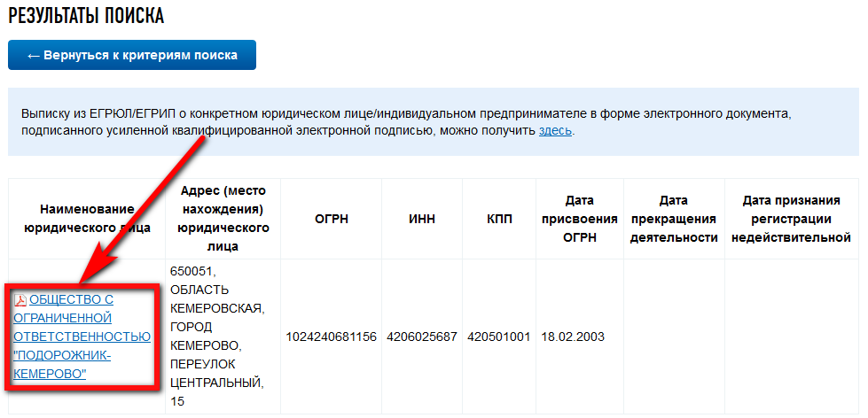Click the "Результаты поиска" page heading
This screenshot has width=868, height=418.
click(x=86, y=16)
